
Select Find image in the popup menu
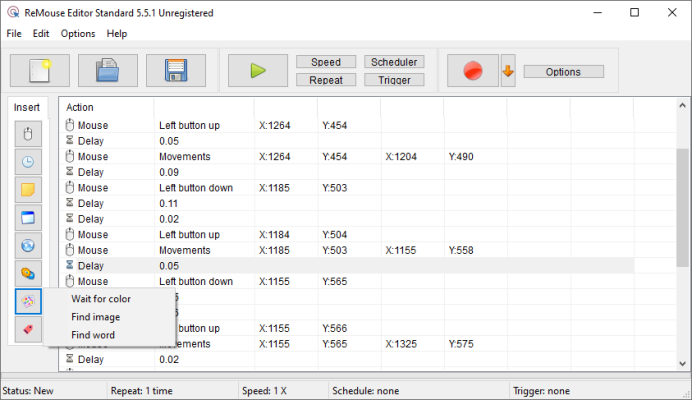(x=95, y=317)
